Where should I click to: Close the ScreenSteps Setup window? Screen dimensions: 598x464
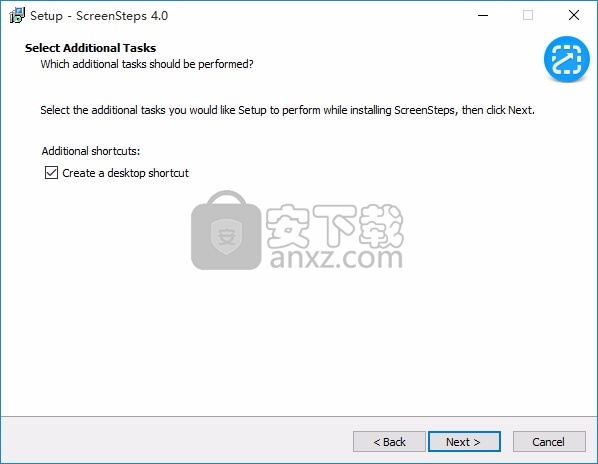coord(574,15)
